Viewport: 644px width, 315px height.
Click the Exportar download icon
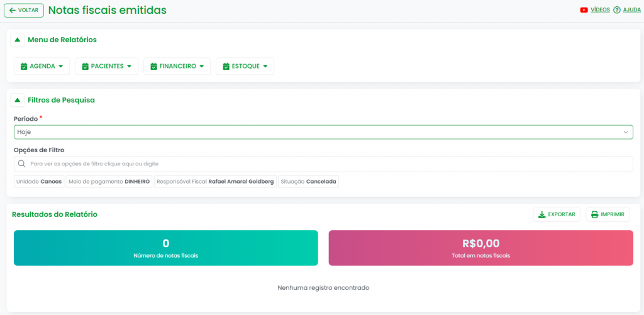point(541,214)
